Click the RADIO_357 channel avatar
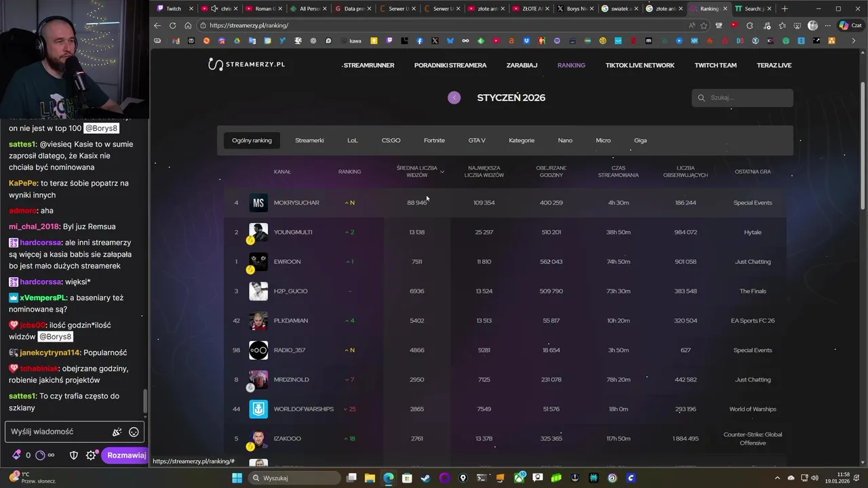Image resolution: width=868 pixels, height=488 pixels. [x=258, y=350]
